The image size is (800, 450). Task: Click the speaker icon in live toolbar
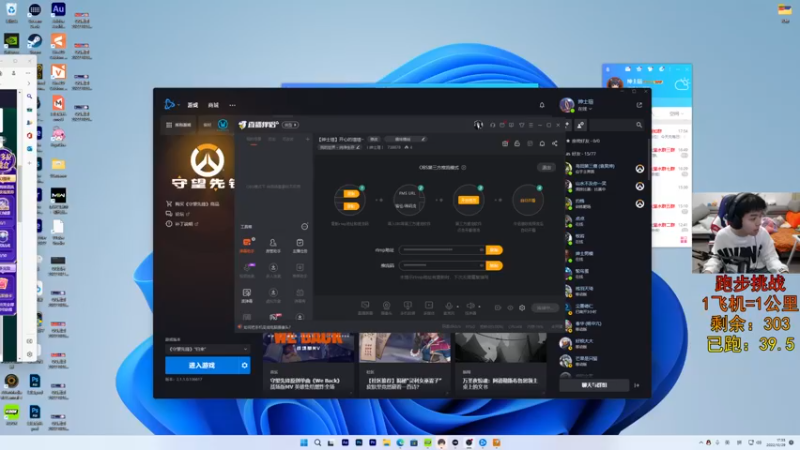(x=470, y=306)
